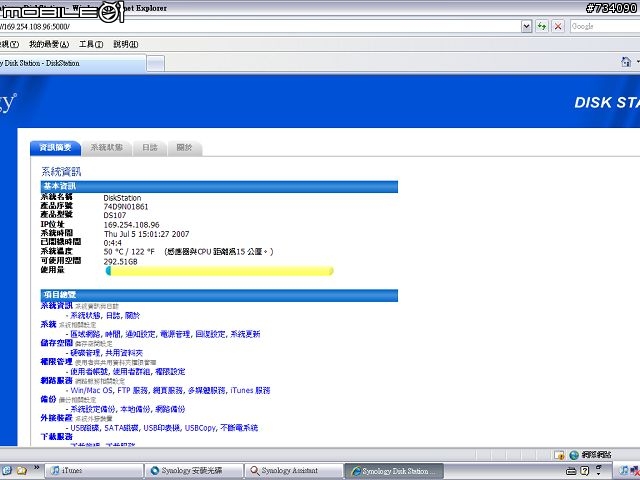Switch to the 系統狀態 tab
Image resolution: width=640 pixels, height=480 pixels.
[107, 147]
